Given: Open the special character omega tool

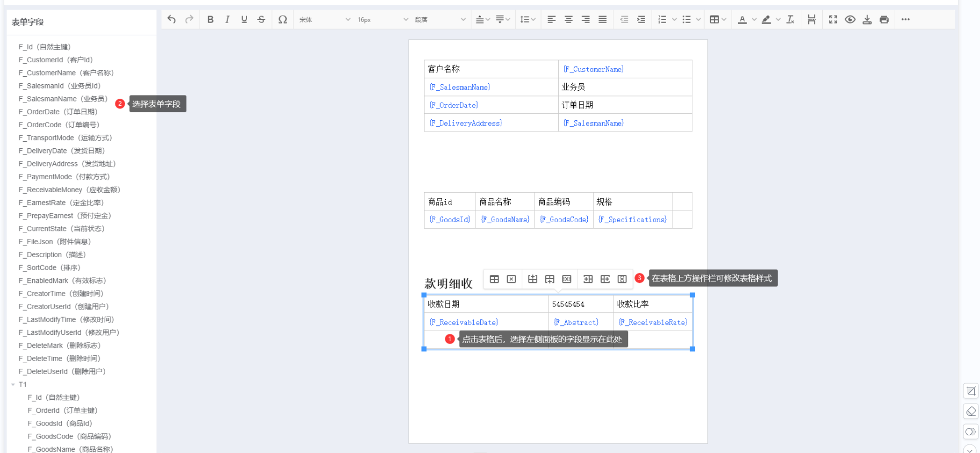Looking at the screenshot, I should pyautogui.click(x=283, y=19).
